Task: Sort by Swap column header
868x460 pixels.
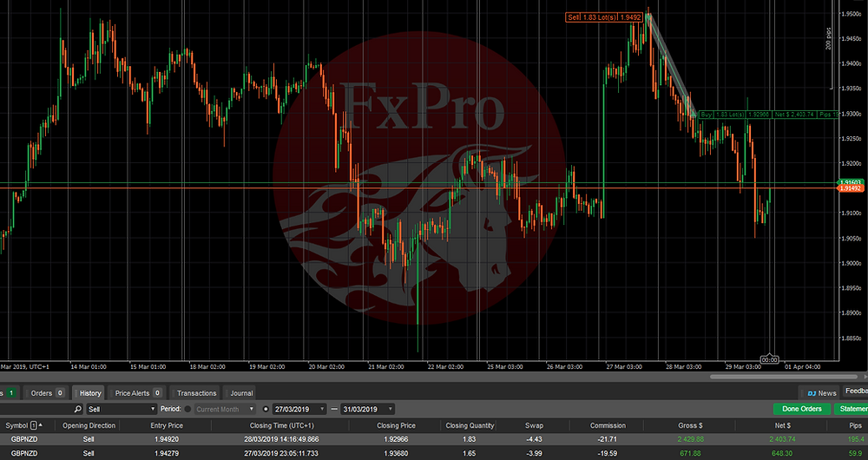Action: [534, 425]
